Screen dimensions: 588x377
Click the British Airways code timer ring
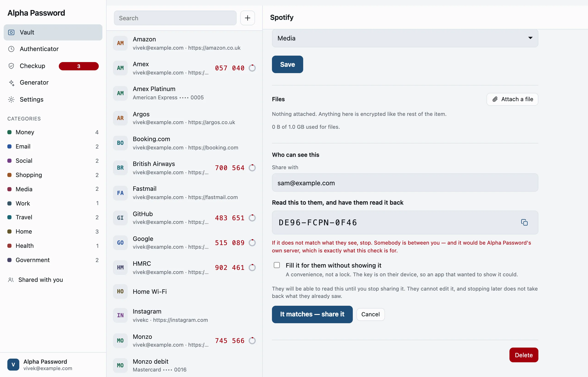(252, 168)
